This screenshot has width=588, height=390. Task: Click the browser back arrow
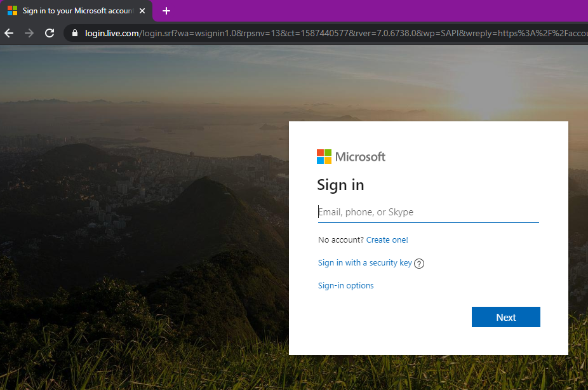coord(9,34)
